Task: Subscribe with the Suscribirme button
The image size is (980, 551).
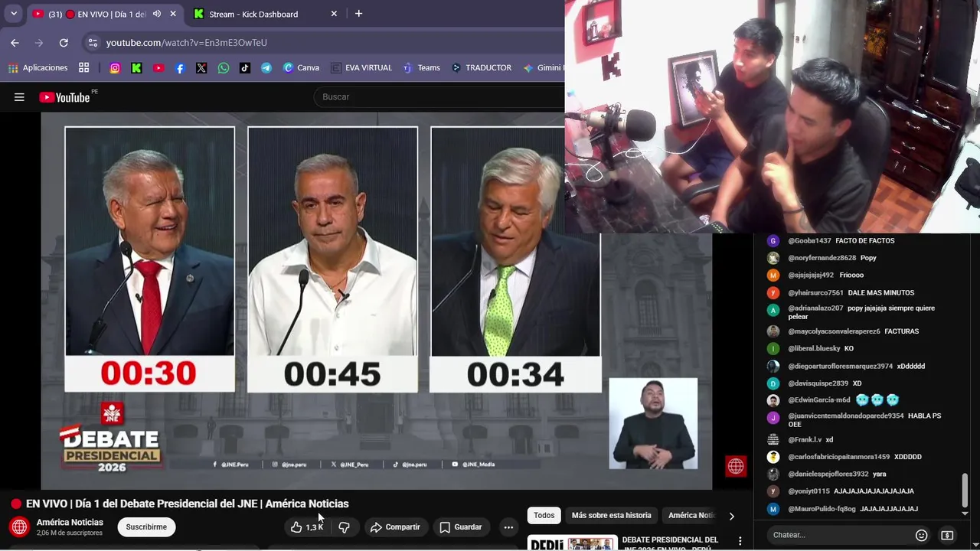Action: click(x=146, y=527)
